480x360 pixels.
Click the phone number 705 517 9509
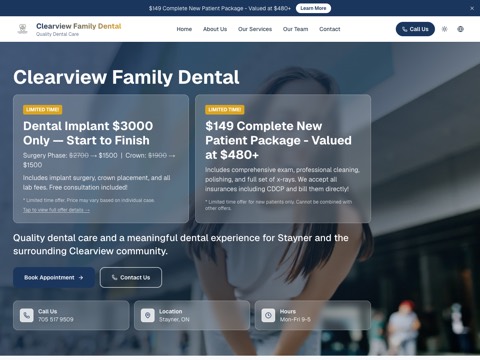point(56,319)
